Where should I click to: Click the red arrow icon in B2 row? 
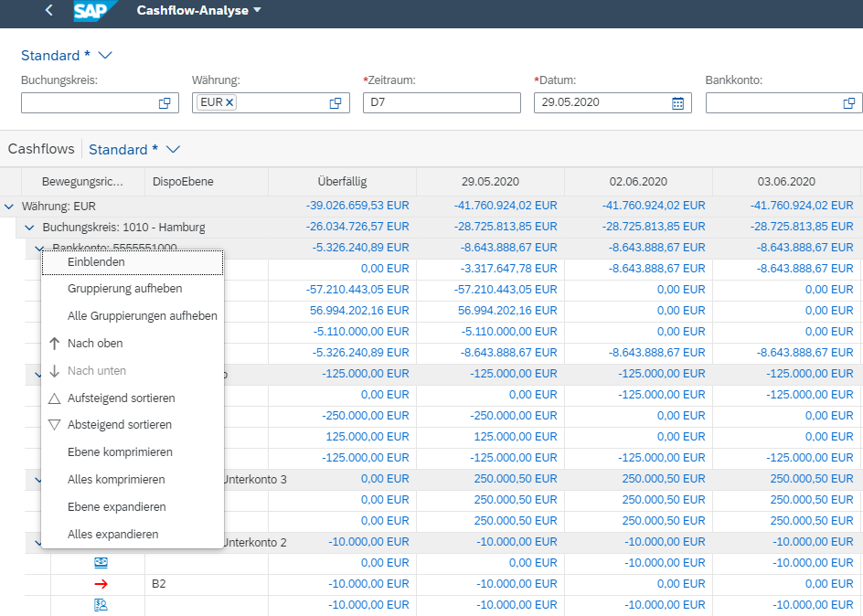pos(101,584)
